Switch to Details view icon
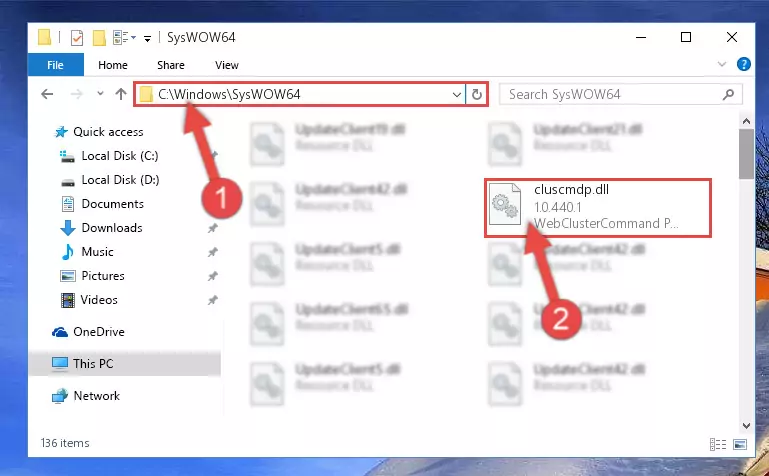This screenshot has height=476, width=769. pos(718,445)
